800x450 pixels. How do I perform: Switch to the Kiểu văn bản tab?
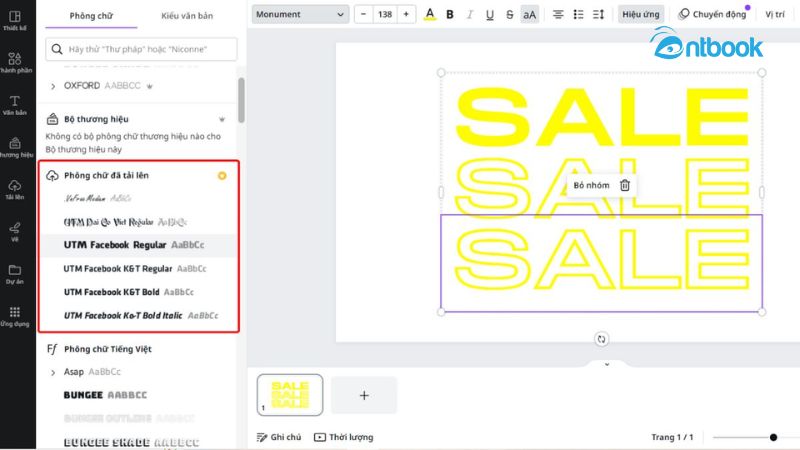pos(187,16)
